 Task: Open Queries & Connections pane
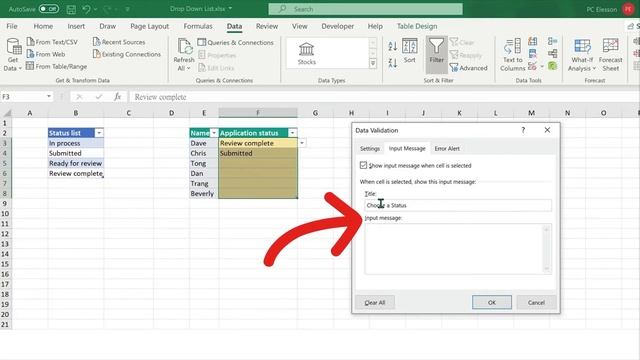pyautogui.click(x=236, y=42)
